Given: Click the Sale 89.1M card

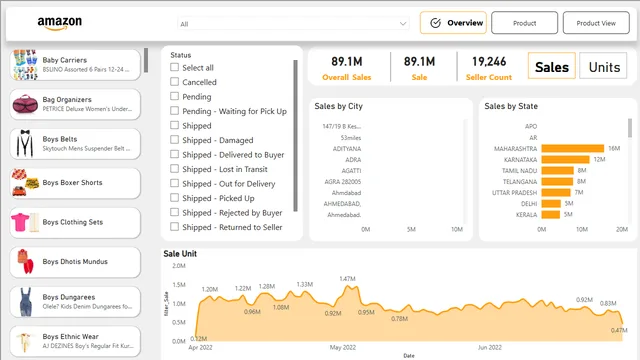Looking at the screenshot, I should tap(419, 68).
